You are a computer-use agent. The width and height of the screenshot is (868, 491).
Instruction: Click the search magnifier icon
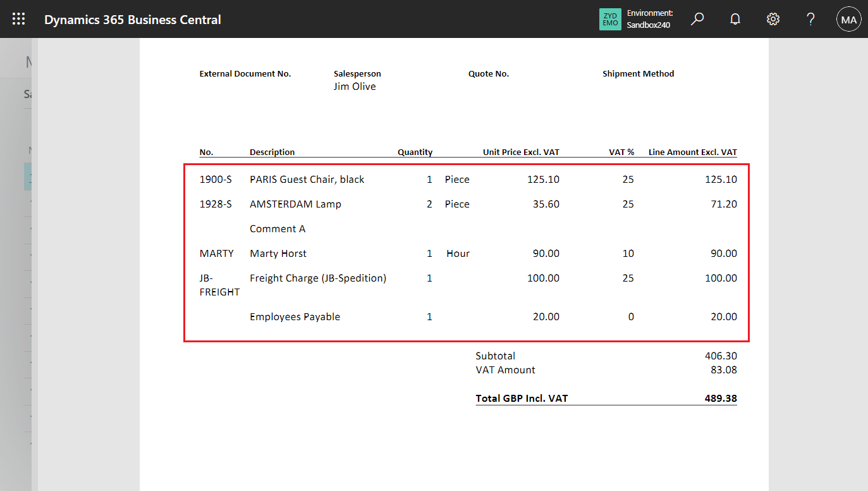tap(697, 18)
